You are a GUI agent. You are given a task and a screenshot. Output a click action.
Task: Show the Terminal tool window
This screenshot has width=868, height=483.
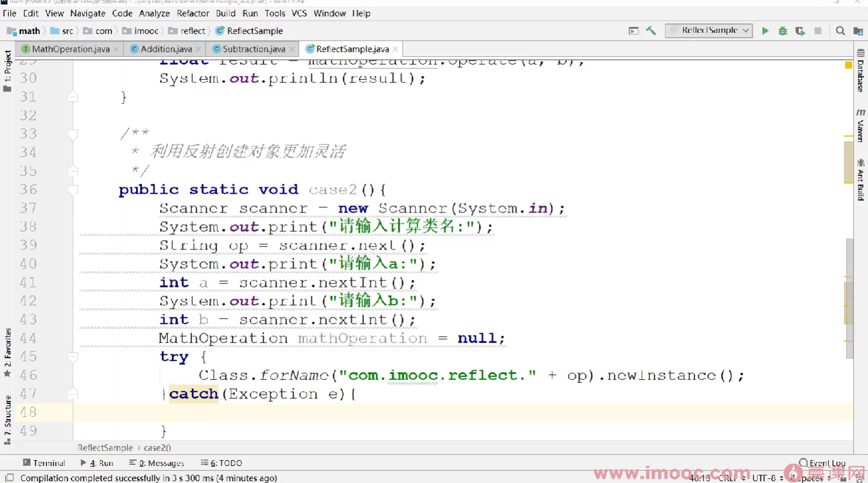pos(44,463)
